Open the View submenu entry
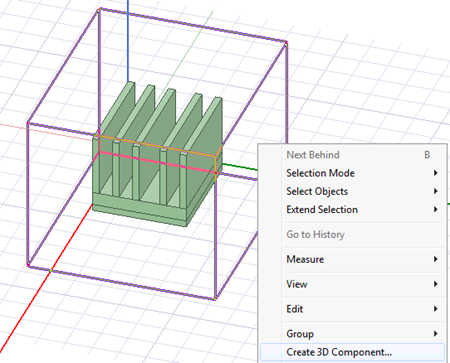 (x=353, y=284)
